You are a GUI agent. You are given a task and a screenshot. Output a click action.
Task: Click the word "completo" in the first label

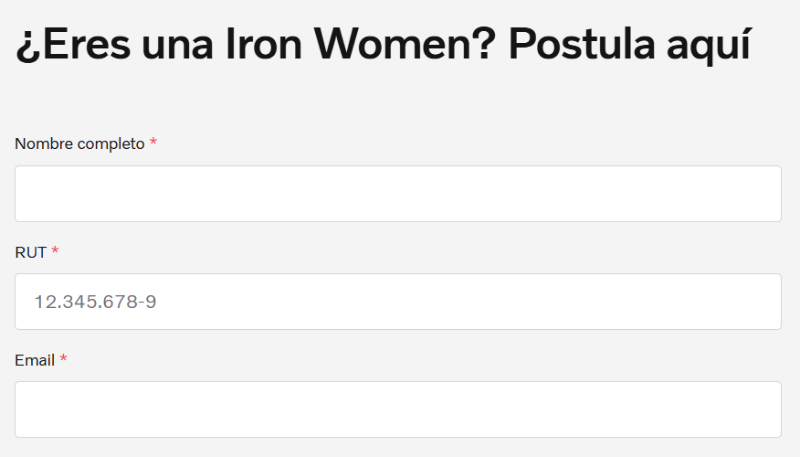pos(111,144)
